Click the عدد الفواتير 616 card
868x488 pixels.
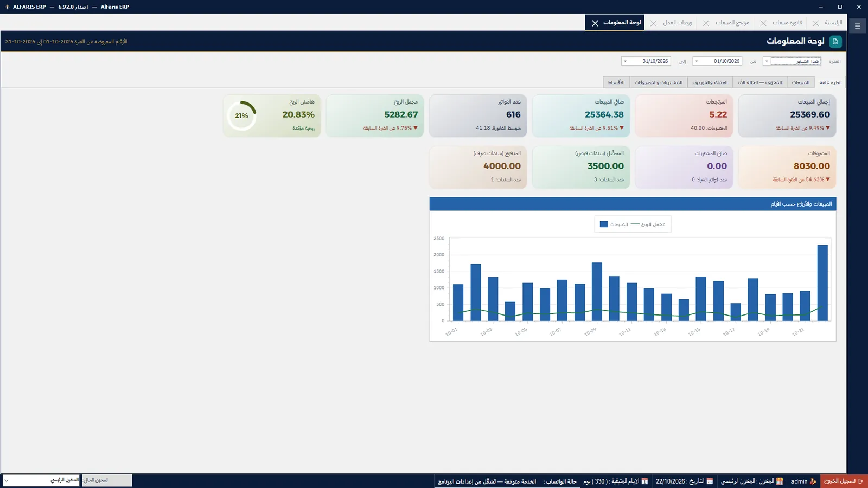coord(478,115)
